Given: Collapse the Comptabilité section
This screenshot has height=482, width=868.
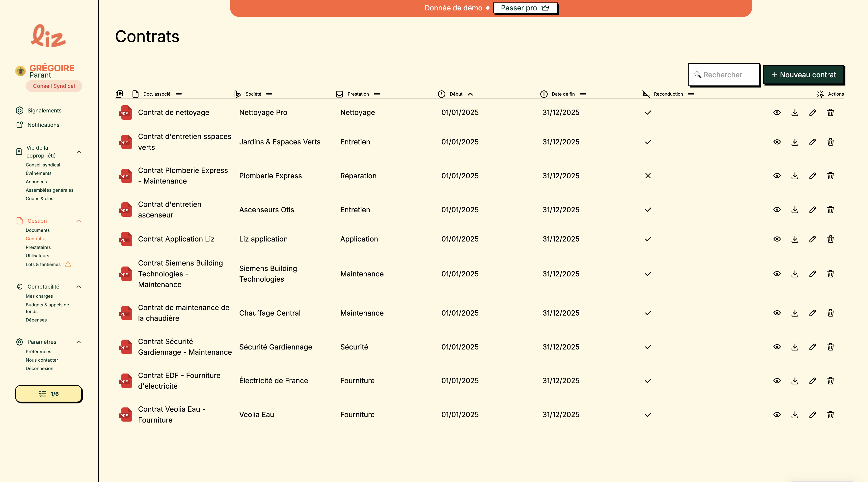Looking at the screenshot, I should [79, 287].
